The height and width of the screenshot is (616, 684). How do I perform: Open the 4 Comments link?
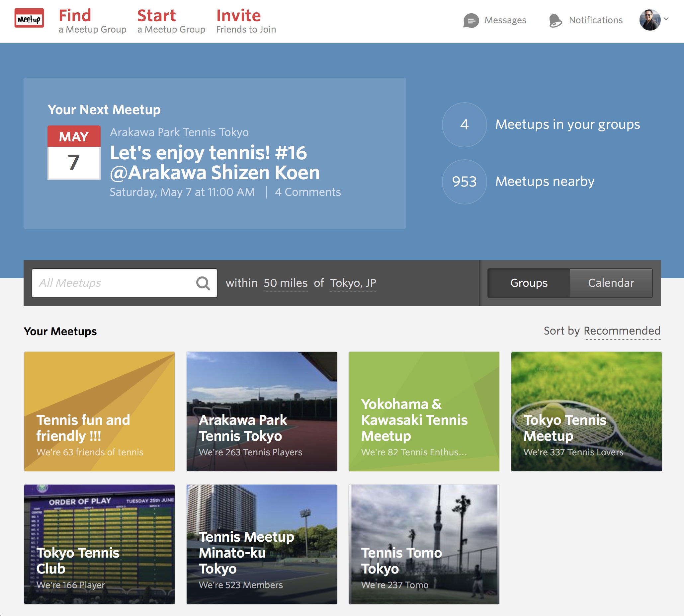coord(307,192)
